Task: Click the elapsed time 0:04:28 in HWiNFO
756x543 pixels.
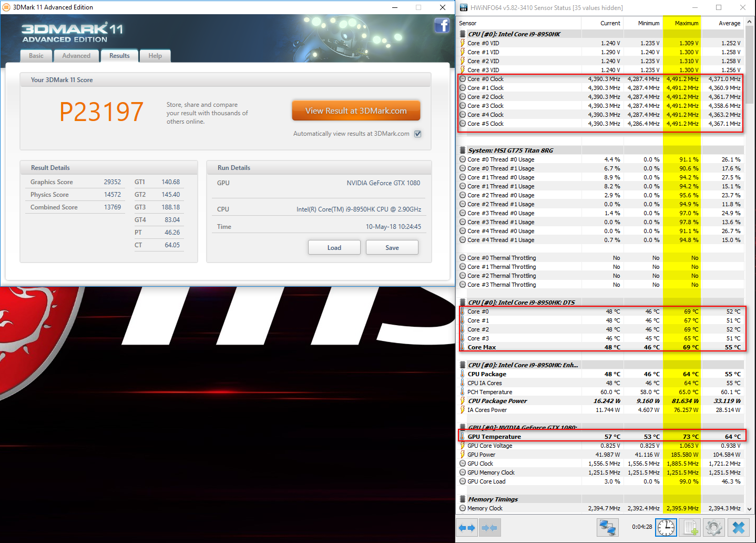Action: (642, 527)
